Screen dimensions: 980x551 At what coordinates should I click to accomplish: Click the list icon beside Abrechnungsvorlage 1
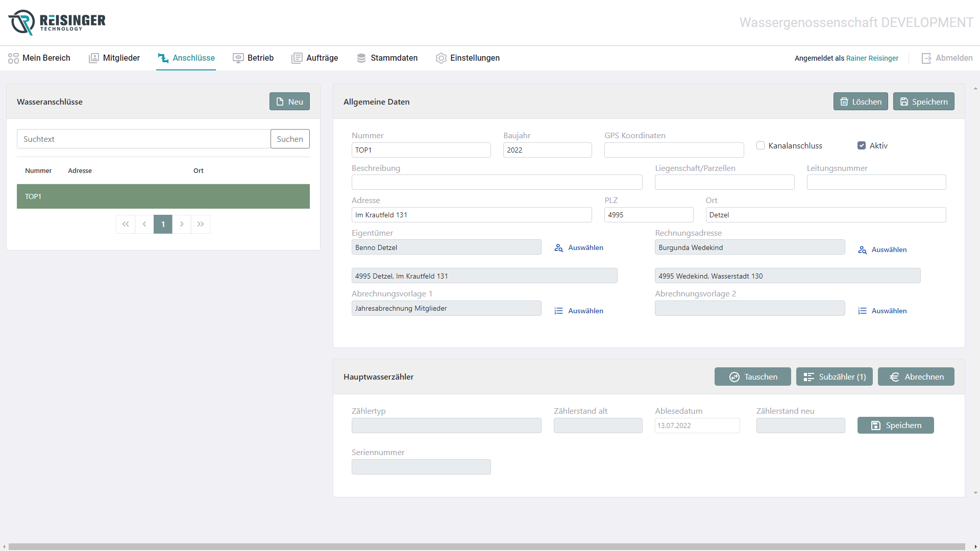(x=559, y=311)
